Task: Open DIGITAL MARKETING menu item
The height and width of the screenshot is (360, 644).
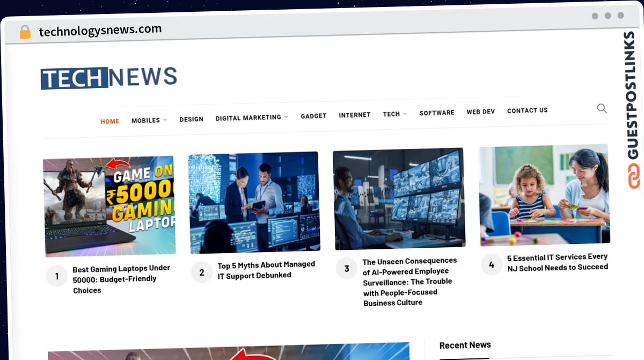Action: (x=248, y=118)
